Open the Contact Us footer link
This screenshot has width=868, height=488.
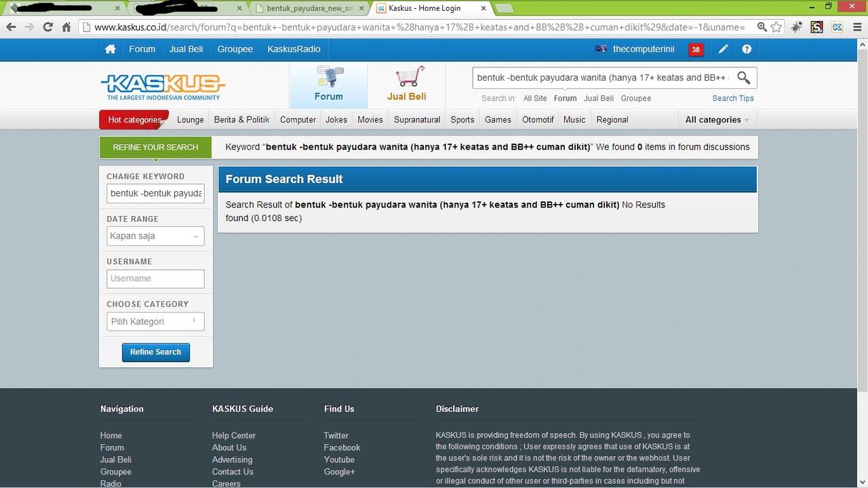[x=233, y=472]
